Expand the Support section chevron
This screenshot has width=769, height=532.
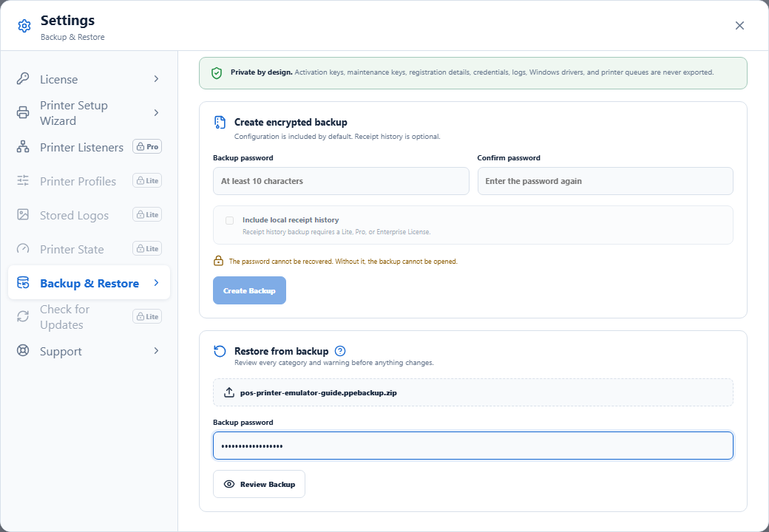point(156,351)
